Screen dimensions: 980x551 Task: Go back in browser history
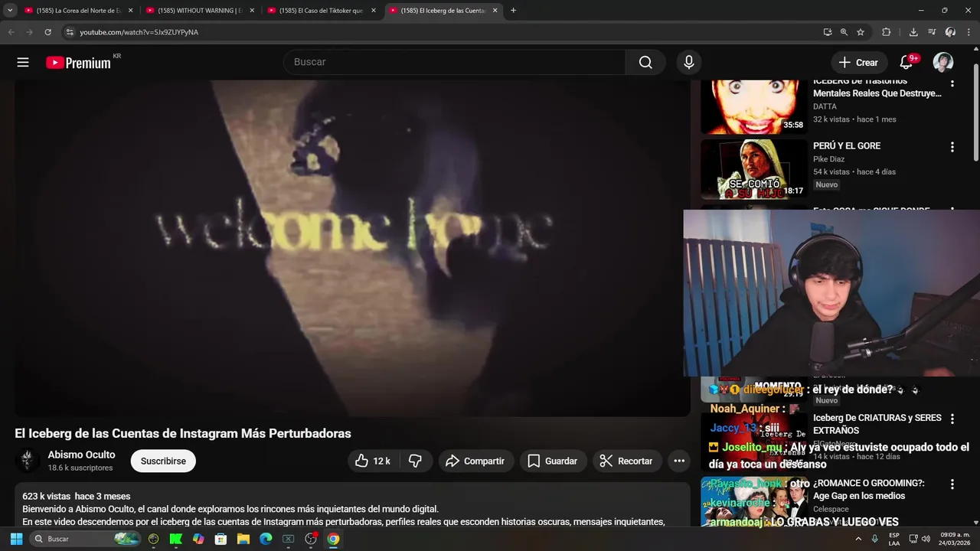pos(11,32)
